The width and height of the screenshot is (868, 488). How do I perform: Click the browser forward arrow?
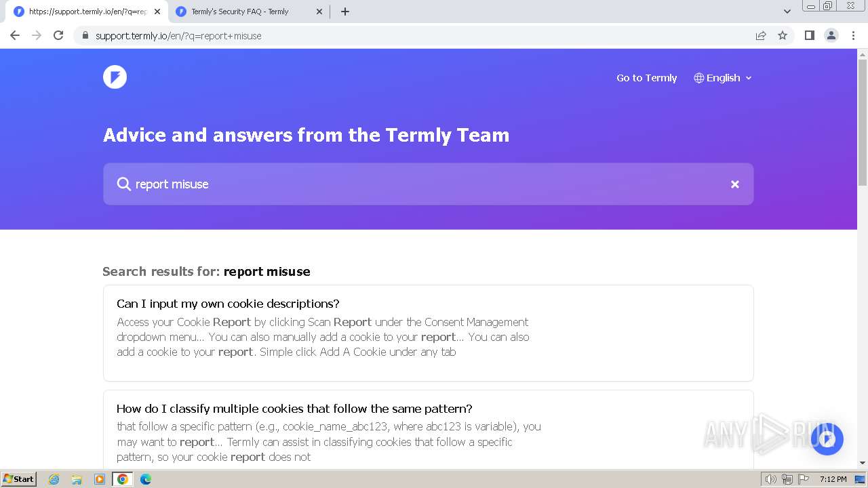click(37, 35)
